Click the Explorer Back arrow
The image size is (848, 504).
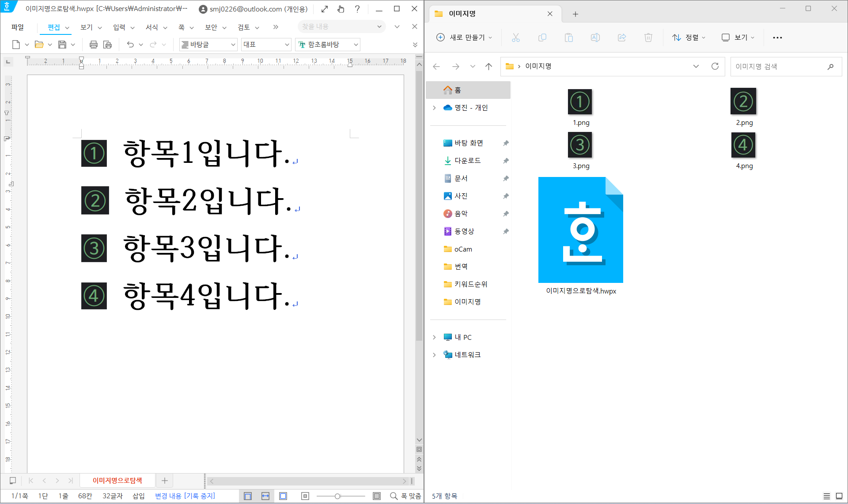coord(436,67)
